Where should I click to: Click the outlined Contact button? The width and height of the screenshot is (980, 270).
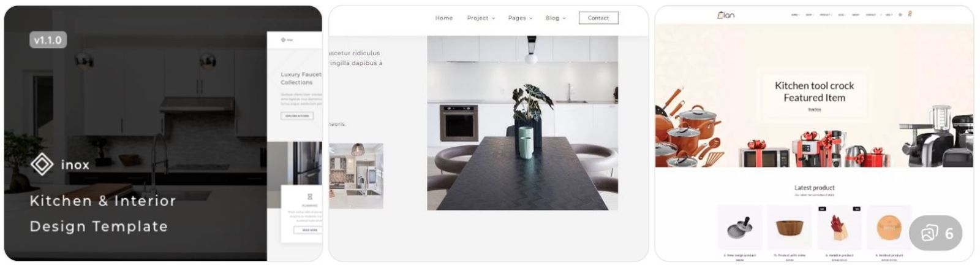[598, 18]
